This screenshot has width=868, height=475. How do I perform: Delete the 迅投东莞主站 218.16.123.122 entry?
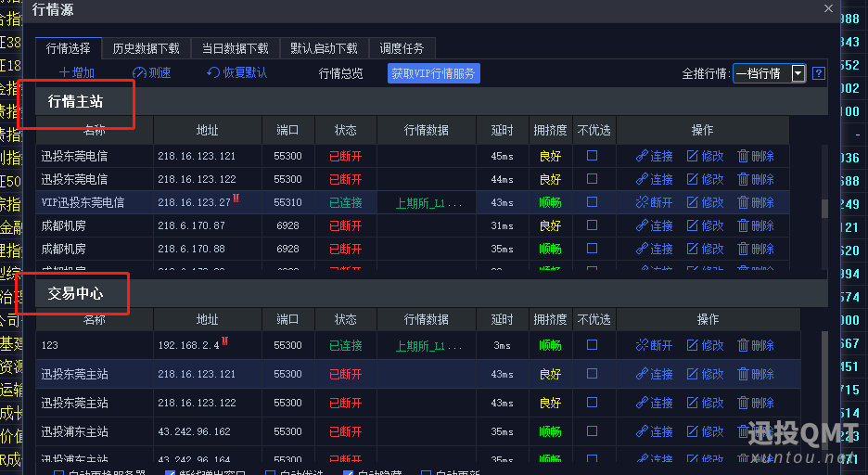(756, 403)
